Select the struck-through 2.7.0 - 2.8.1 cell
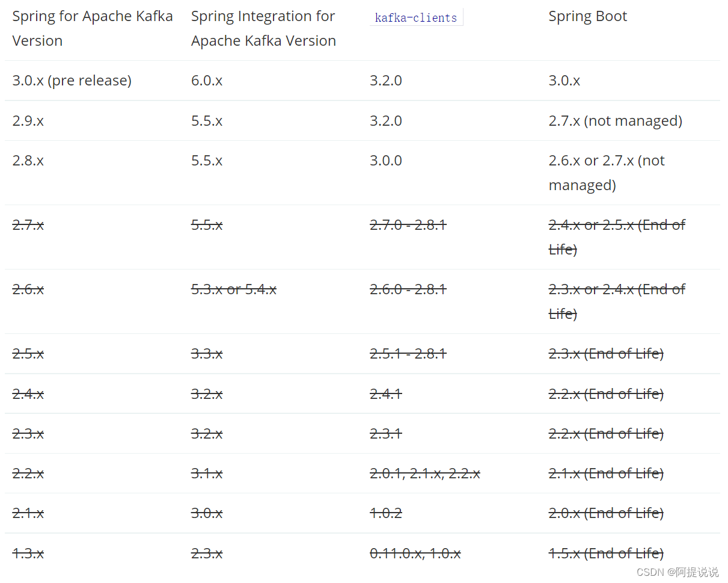The image size is (728, 583). (x=408, y=225)
